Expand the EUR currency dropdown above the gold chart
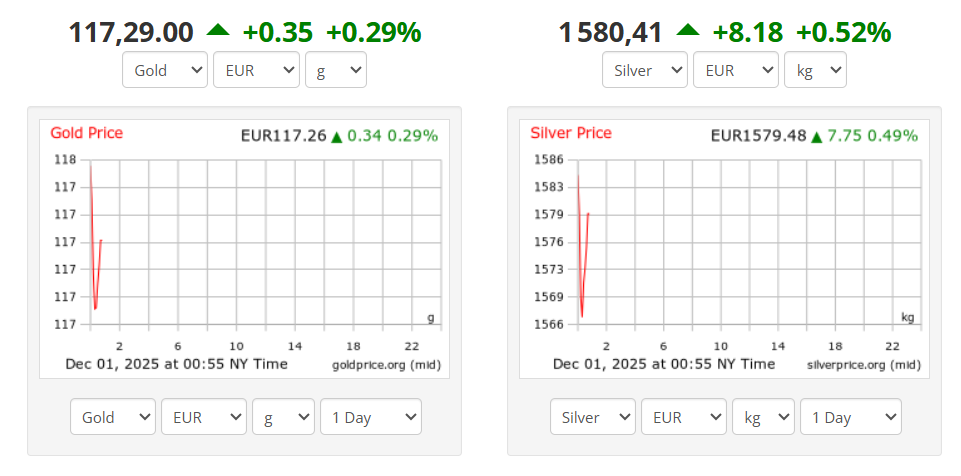Viewport: 961px width, 476px height. [x=256, y=71]
